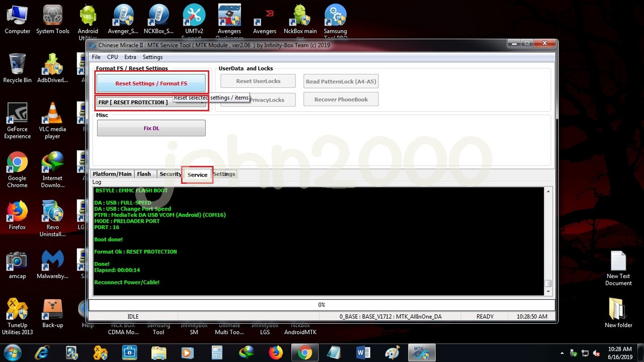Select the Samsung Tool PRO desktop shortcut
Image resolution: width=644 pixels, height=362 pixels.
[x=336, y=22]
